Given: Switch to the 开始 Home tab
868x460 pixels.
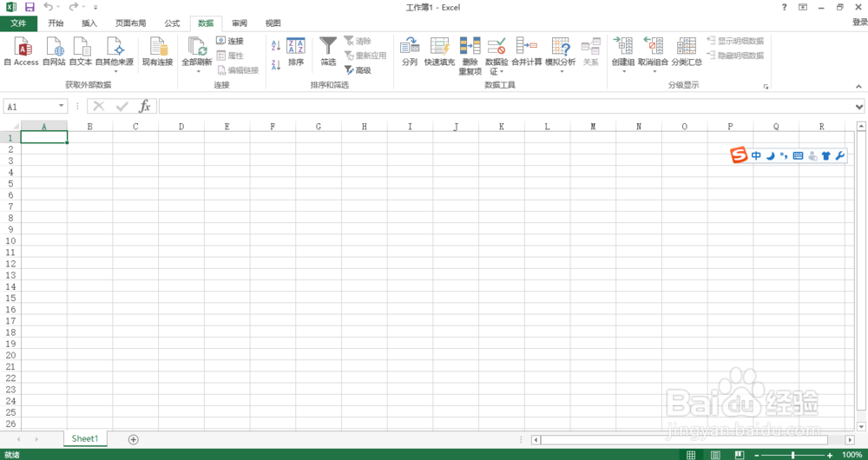Looking at the screenshot, I should click(56, 23).
